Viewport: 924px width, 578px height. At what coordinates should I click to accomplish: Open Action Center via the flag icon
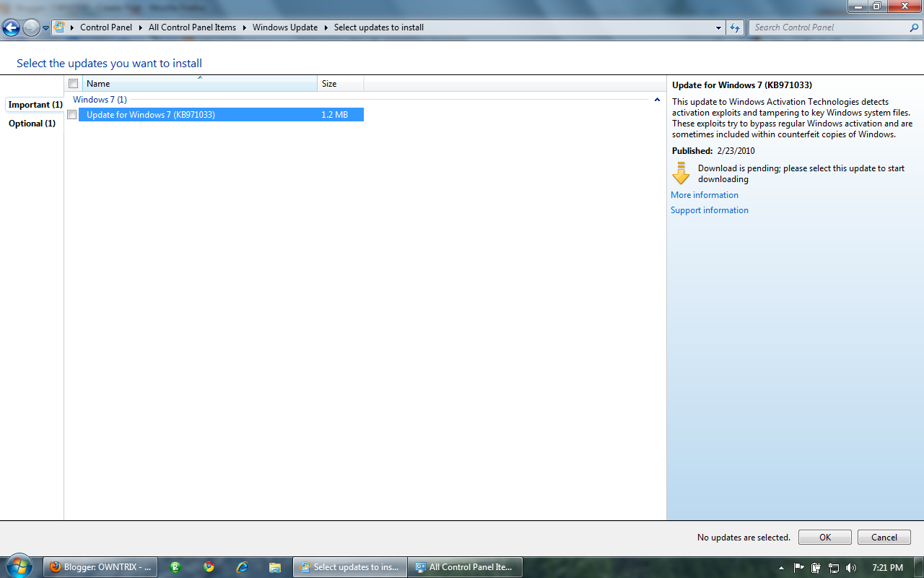click(x=798, y=567)
